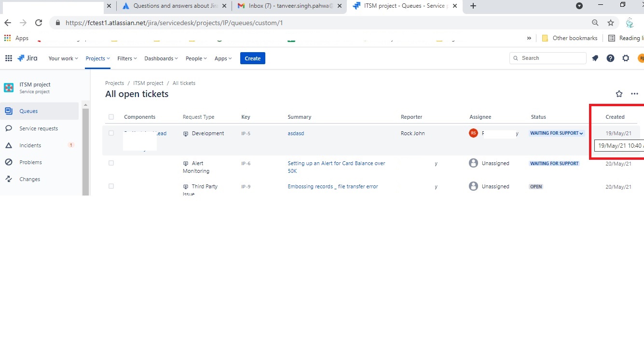Bookmark this page with star icon
Screen dimensions: 644x337
click(x=611, y=23)
